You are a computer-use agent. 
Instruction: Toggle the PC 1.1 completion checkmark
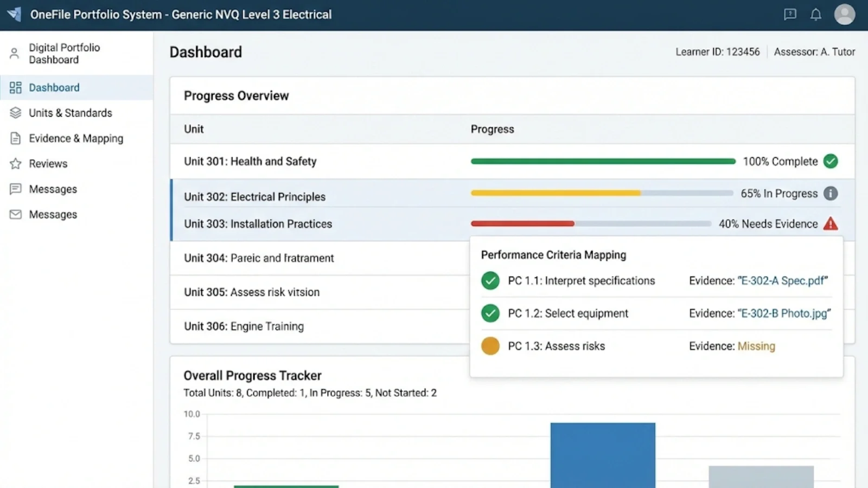pos(490,280)
